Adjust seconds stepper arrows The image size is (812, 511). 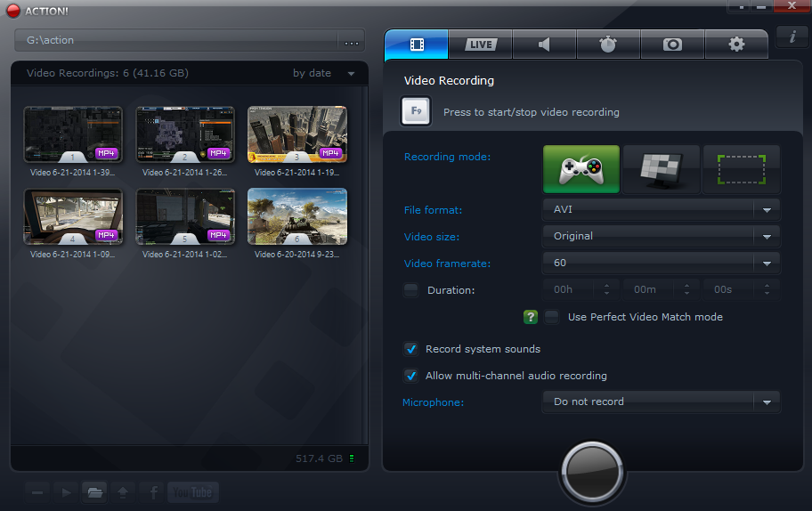tap(767, 289)
